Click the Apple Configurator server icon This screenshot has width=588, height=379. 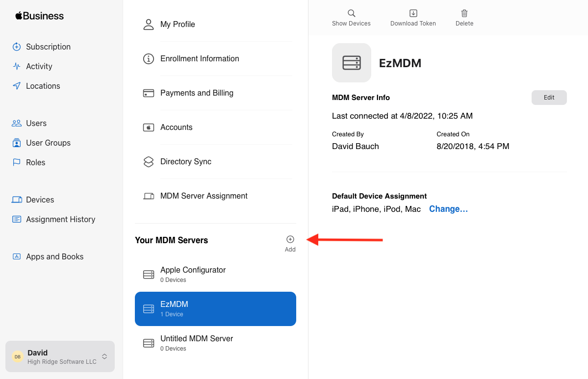click(149, 275)
